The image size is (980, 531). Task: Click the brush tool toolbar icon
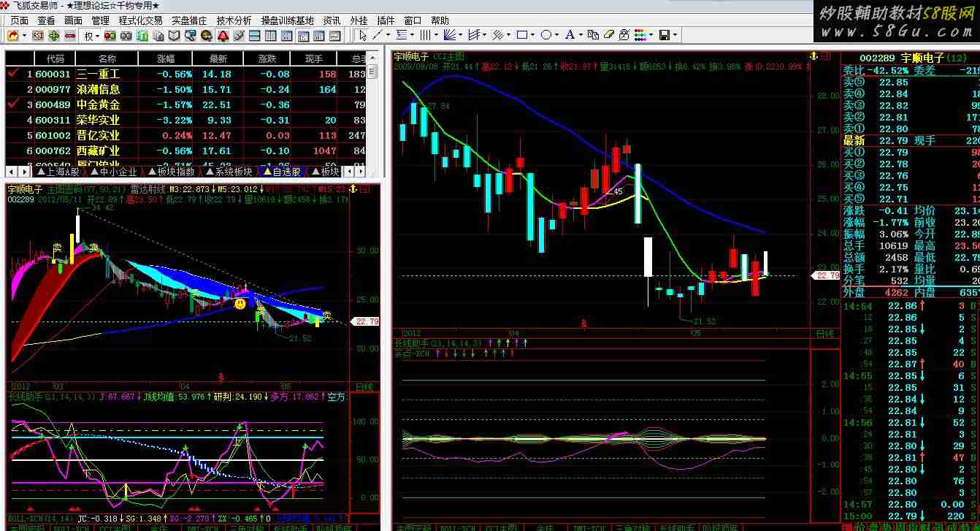point(239,35)
